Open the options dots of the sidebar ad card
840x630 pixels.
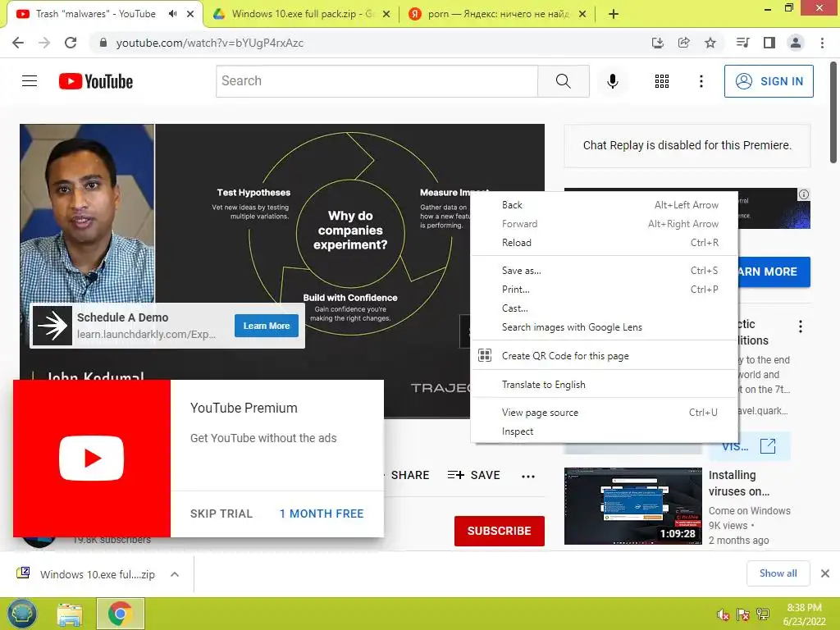click(x=801, y=326)
